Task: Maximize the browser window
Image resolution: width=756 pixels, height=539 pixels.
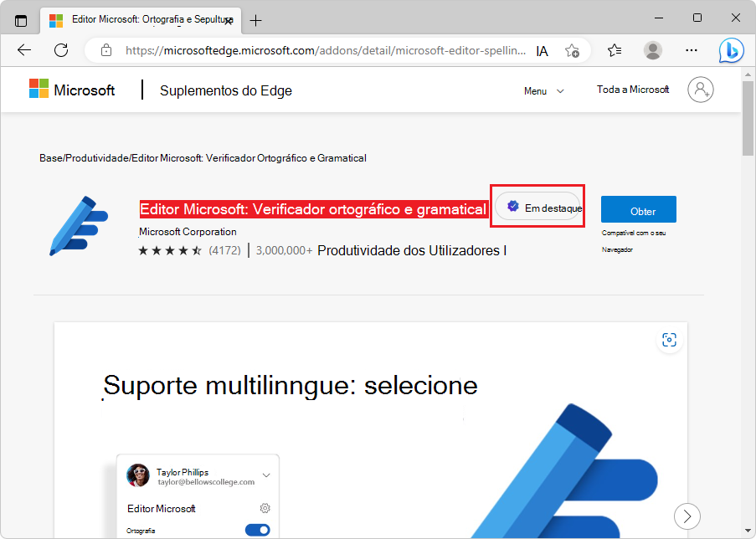Action: click(697, 18)
